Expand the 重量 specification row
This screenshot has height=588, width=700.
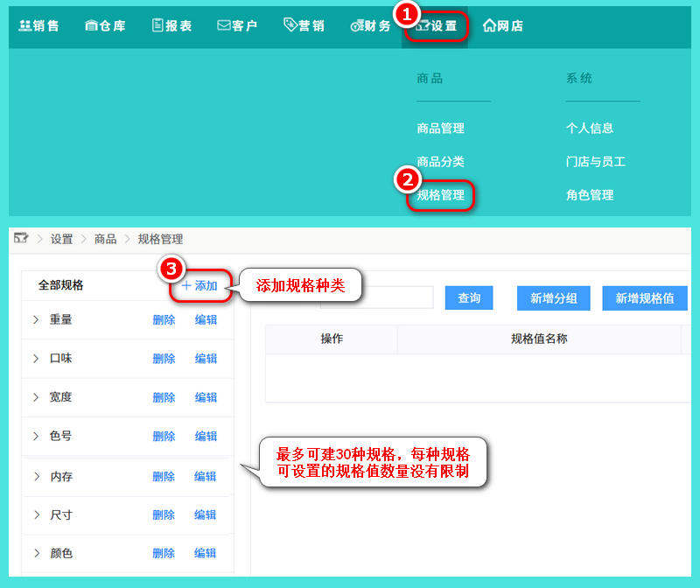pyautogui.click(x=36, y=320)
